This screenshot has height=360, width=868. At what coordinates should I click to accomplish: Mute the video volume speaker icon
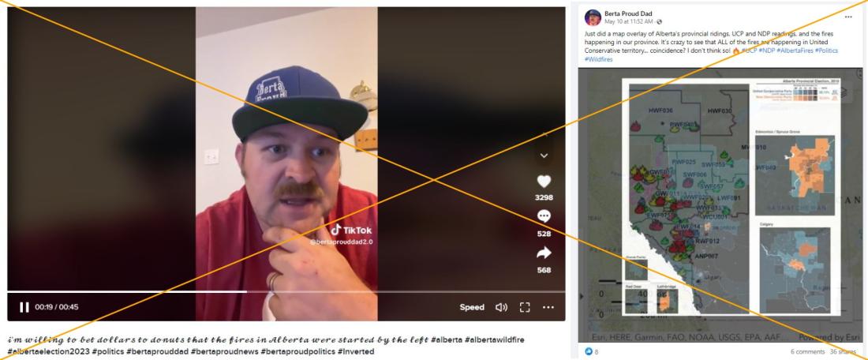[x=501, y=307]
